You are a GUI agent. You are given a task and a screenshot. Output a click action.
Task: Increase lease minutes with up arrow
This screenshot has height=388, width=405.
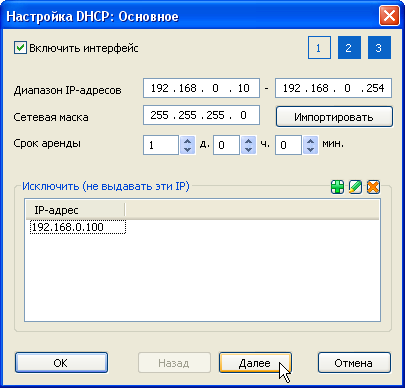tap(310, 141)
